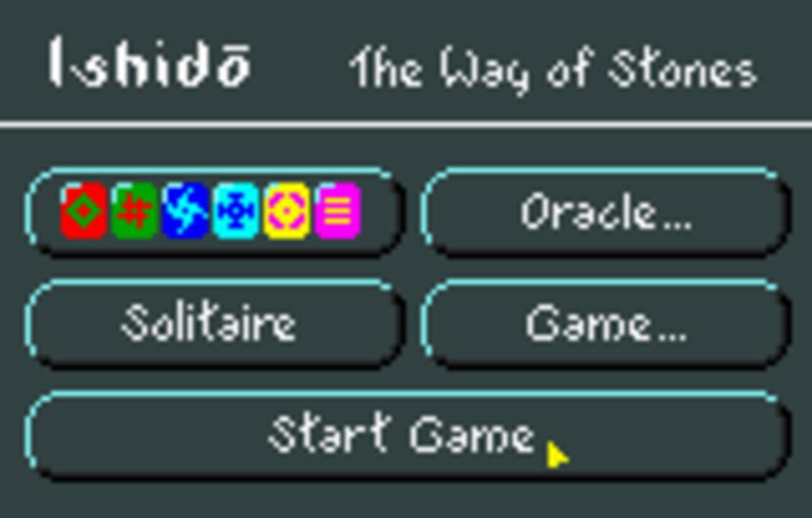The image size is (812, 518).
Task: Choose the cyan stone with blue cross
Action: [236, 210]
